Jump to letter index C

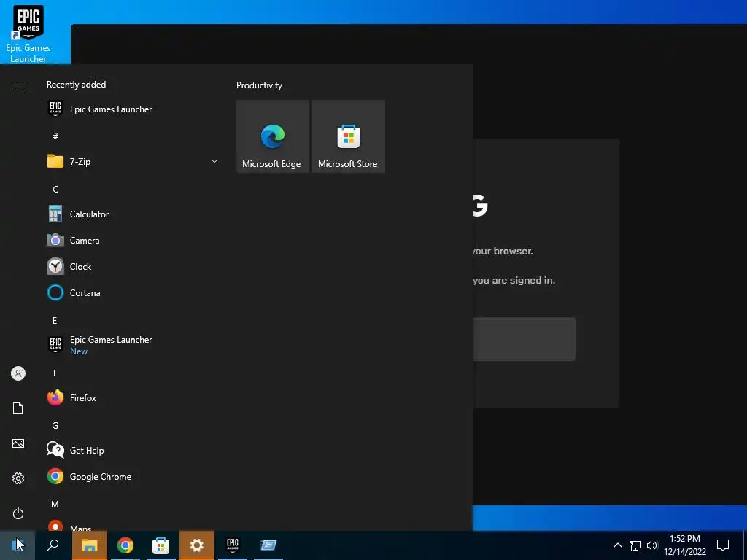(55, 189)
